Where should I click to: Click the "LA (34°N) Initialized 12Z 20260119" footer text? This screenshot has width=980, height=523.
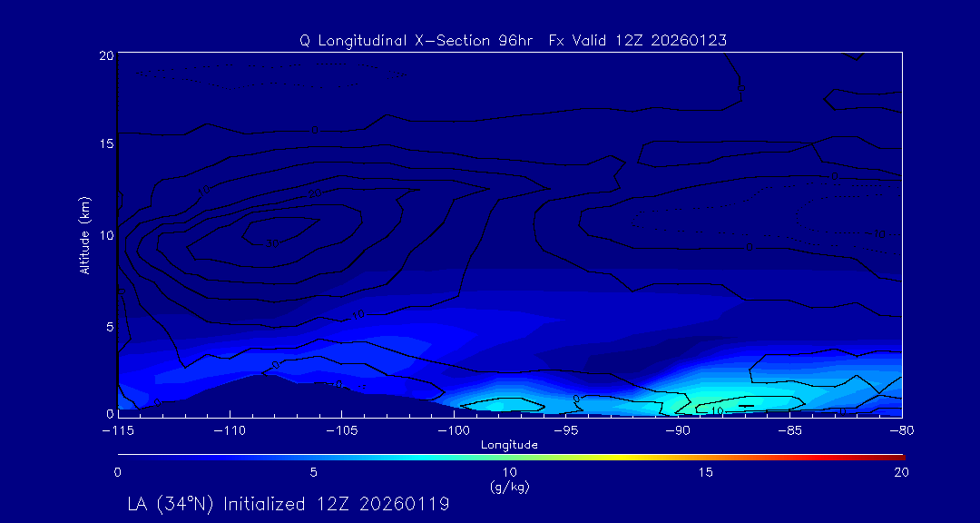coord(289,504)
